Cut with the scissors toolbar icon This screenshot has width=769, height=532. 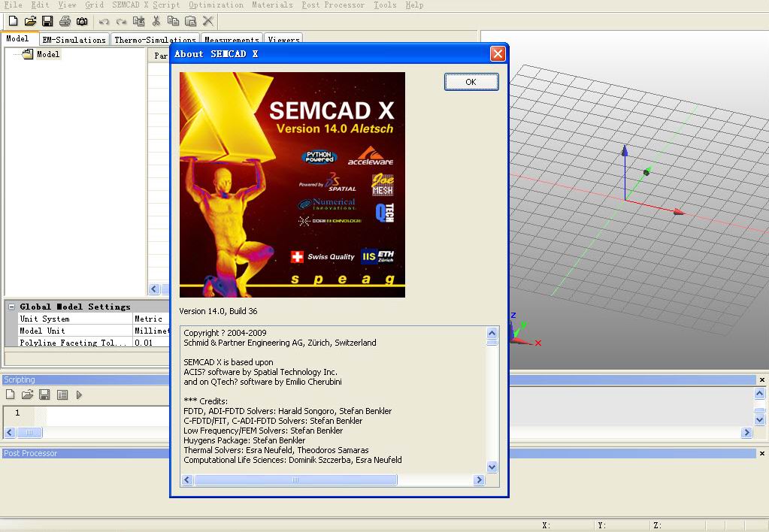click(156, 21)
